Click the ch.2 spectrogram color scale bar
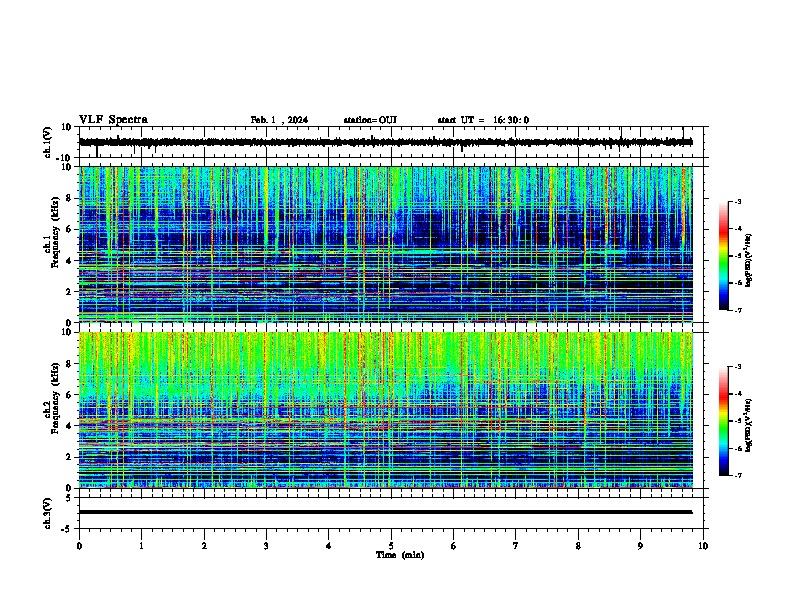The image size is (792, 612). click(724, 421)
